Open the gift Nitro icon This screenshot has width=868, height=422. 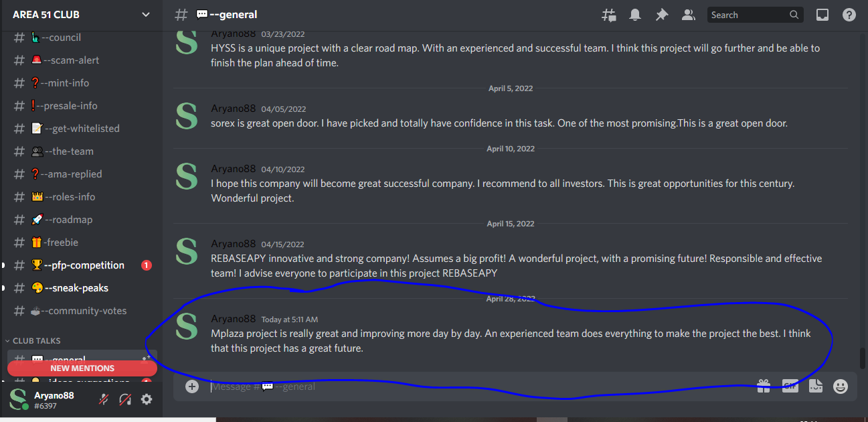764,386
